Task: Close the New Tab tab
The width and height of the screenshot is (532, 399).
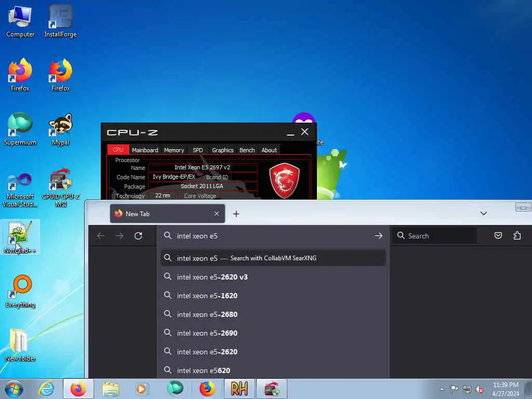Action: click(x=217, y=214)
